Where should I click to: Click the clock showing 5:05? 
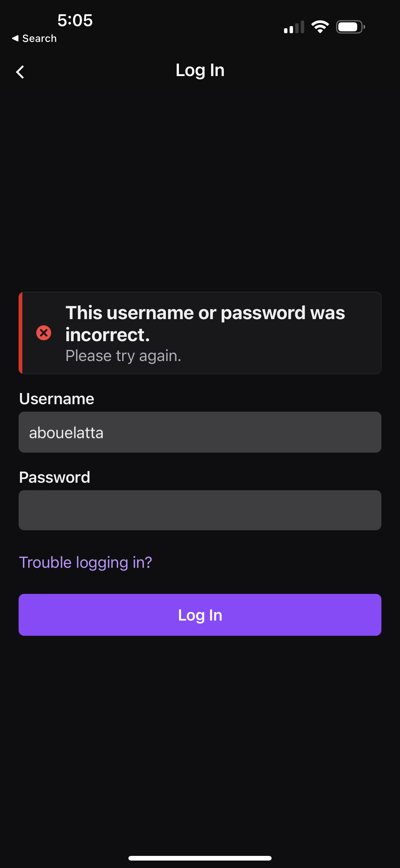tap(75, 20)
